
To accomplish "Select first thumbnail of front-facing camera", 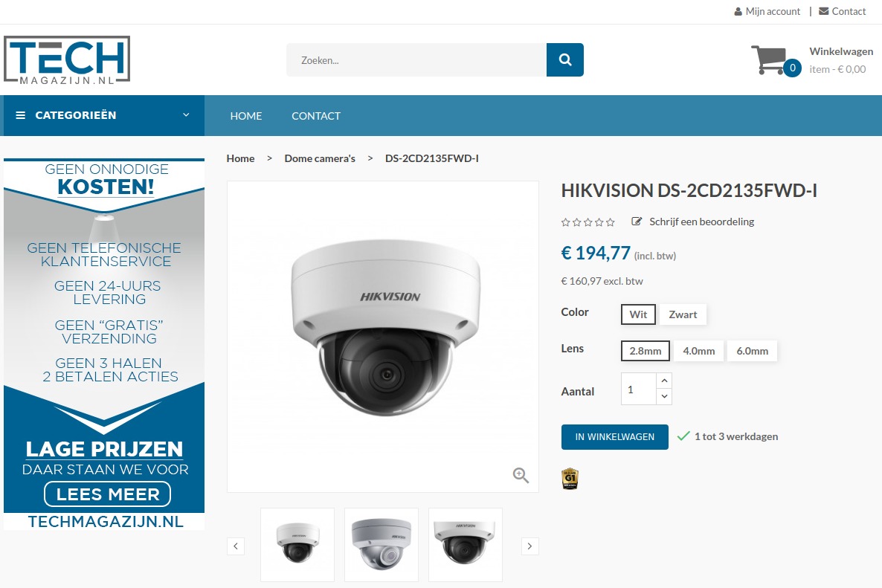I will coord(297,545).
